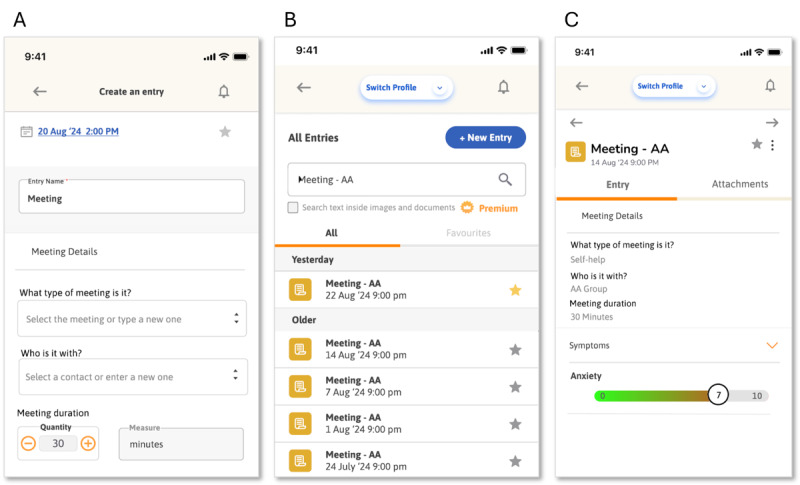Click the quantity value 30
Image resolution: width=800 pixels, height=485 pixels.
tap(58, 443)
